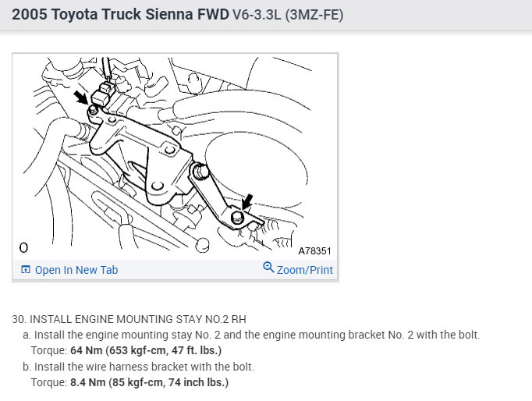The height and width of the screenshot is (401, 532).
Task: Click the lower-right black arrow in the diagram
Action: pyautogui.click(x=247, y=203)
